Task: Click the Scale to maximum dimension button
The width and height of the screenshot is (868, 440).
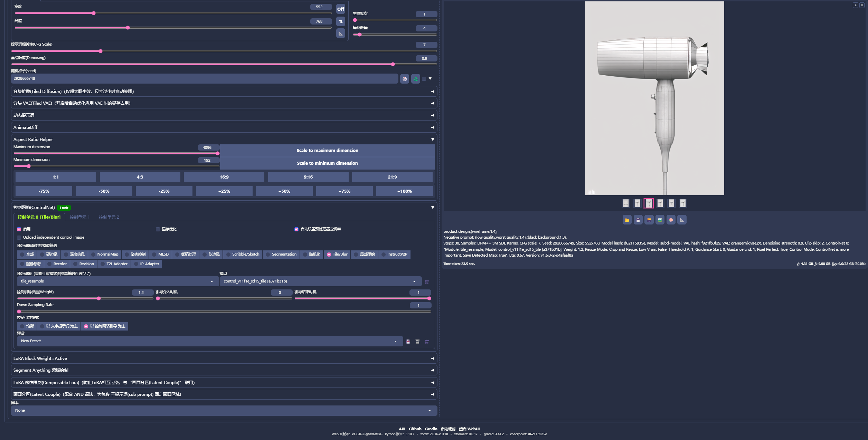Action: pos(327,151)
